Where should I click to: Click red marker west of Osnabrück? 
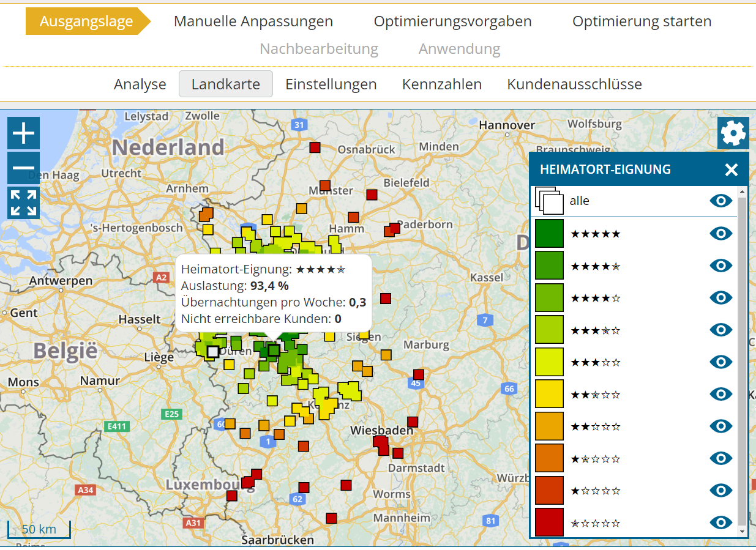coord(315,147)
